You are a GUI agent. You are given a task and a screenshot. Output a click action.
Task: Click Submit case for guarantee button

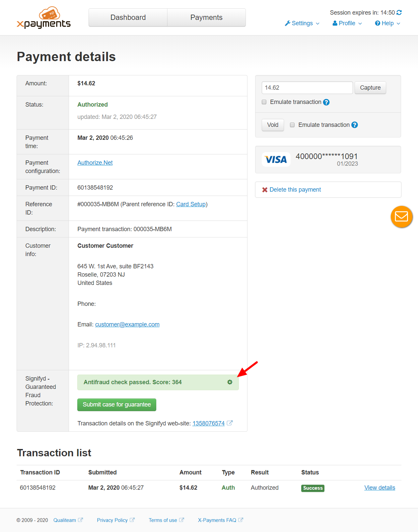[117, 405]
